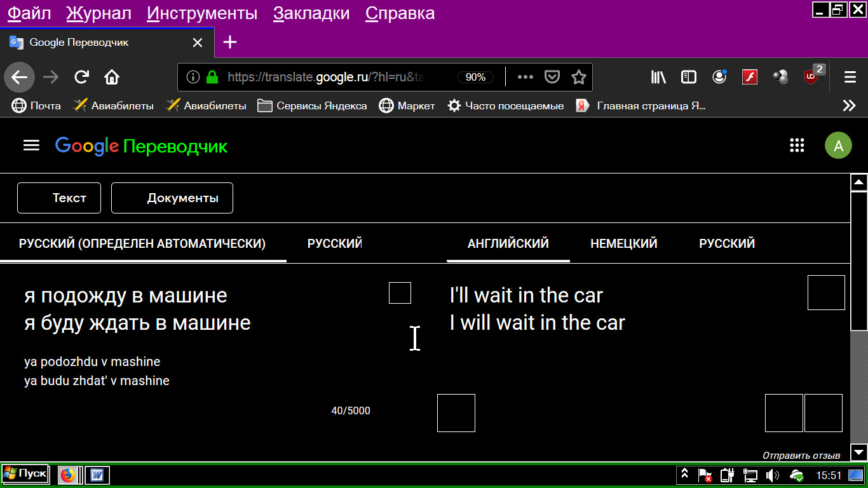Open the volume speaker tray icon
Screen dimensions: 868x488
pyautogui.click(x=773, y=475)
